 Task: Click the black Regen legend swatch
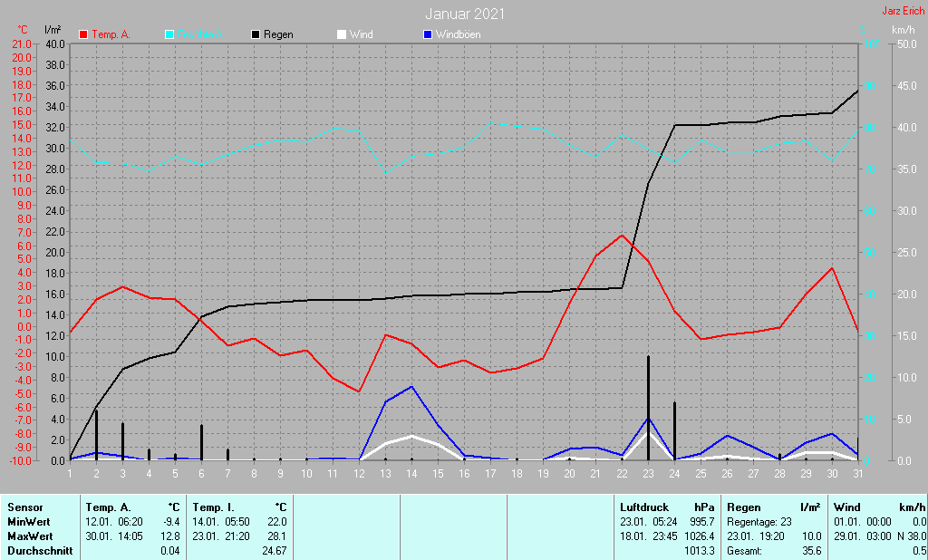[x=256, y=35]
